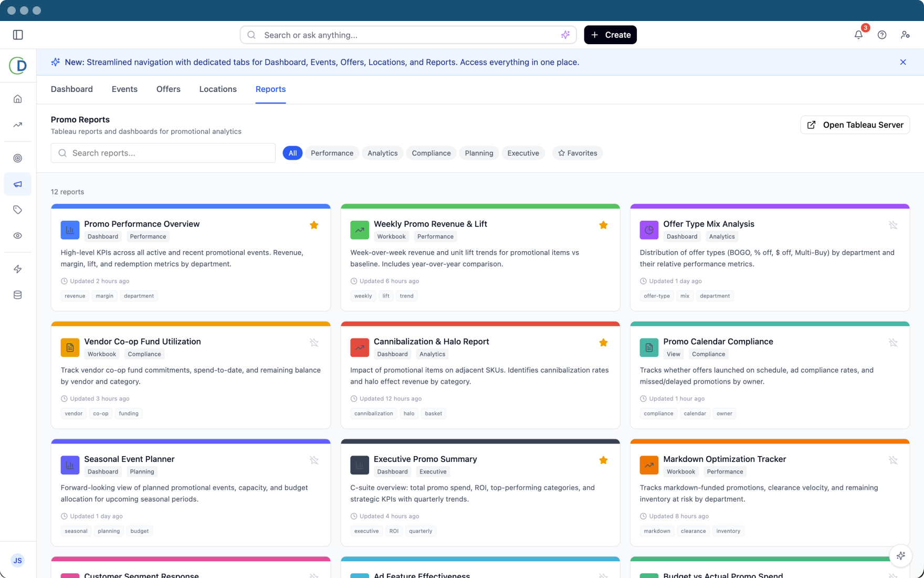Open the price tag sidebar icon
Image resolution: width=924 pixels, height=578 pixels.
pos(18,210)
